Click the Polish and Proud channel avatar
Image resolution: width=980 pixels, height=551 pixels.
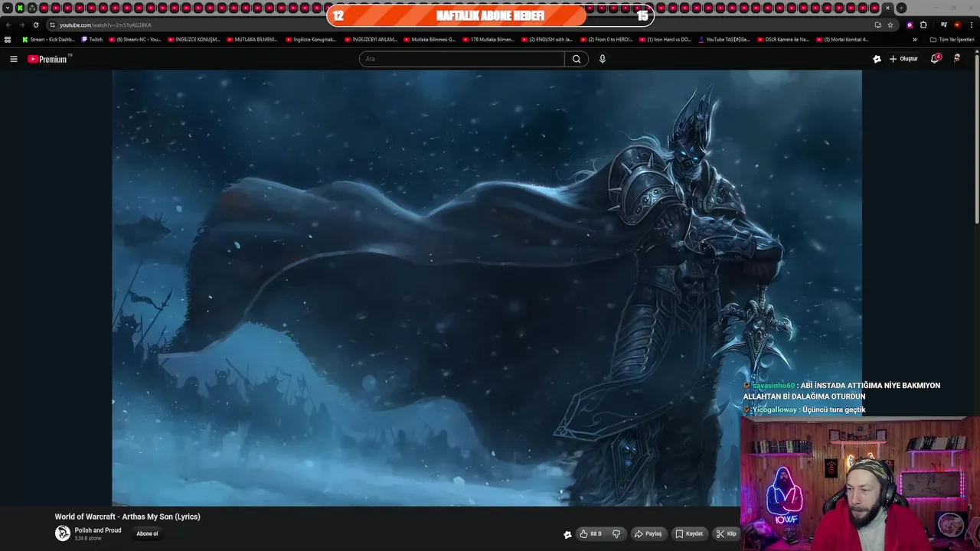coord(63,533)
